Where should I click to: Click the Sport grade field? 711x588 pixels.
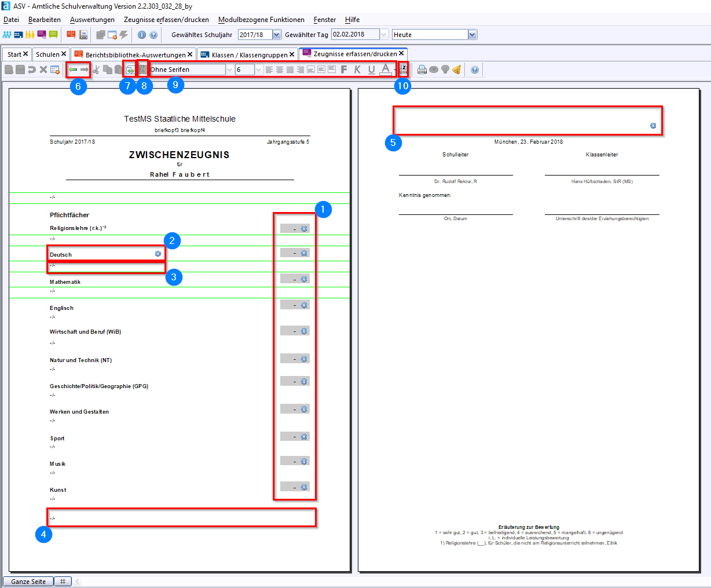295,436
